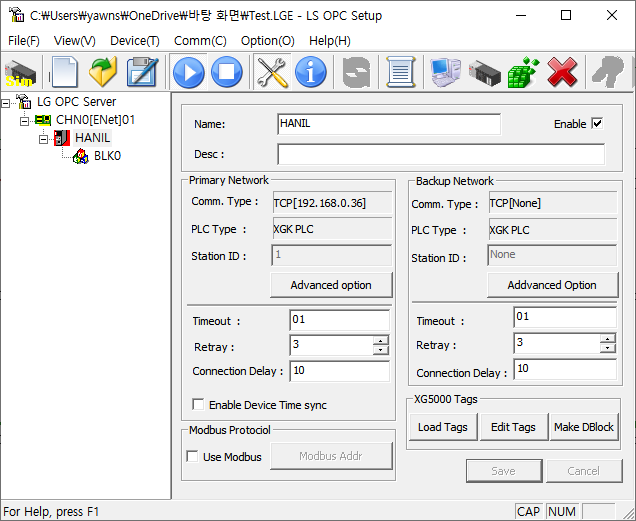Click the empty Desc input field
636x521 pixels.
pos(441,154)
